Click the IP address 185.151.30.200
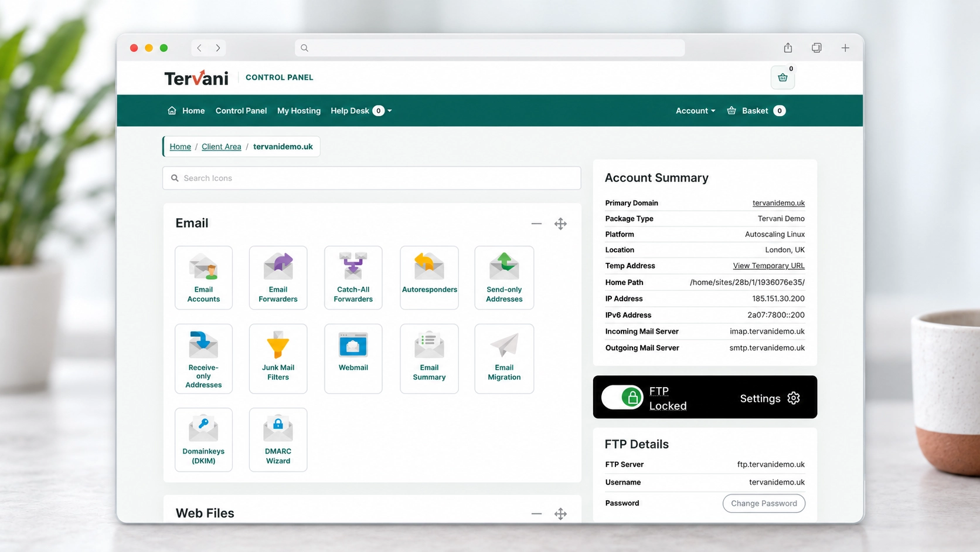 [x=778, y=299]
